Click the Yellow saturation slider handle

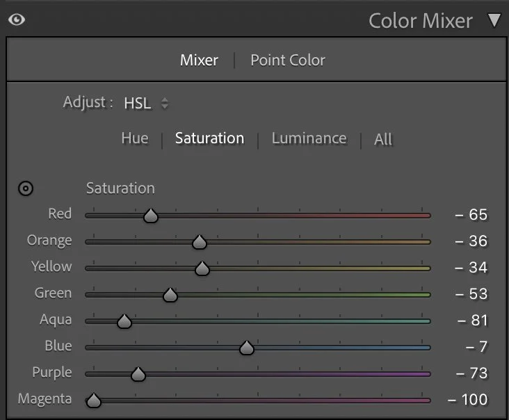click(x=202, y=268)
